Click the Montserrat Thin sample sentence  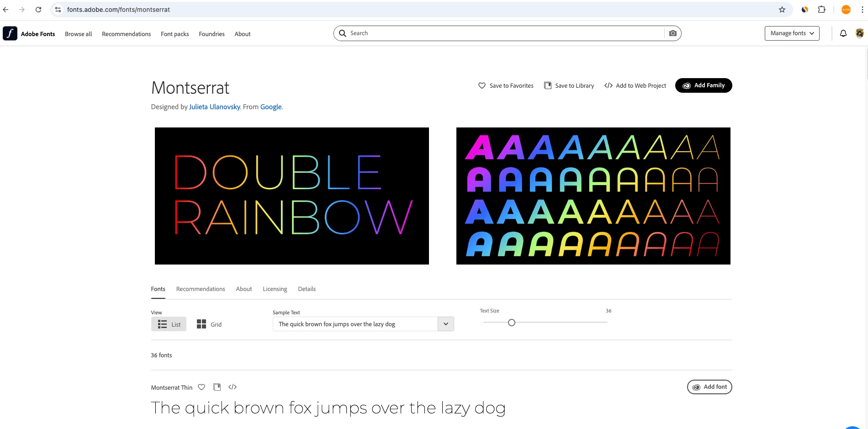pyautogui.click(x=328, y=408)
